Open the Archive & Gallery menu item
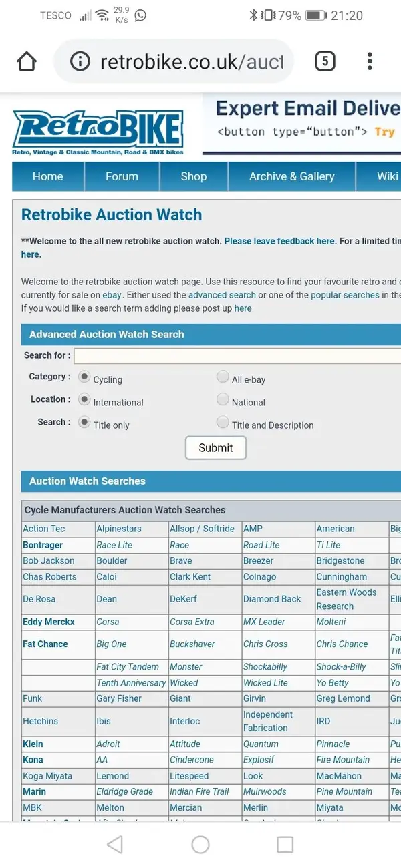This screenshot has height=868, width=401. [x=292, y=176]
